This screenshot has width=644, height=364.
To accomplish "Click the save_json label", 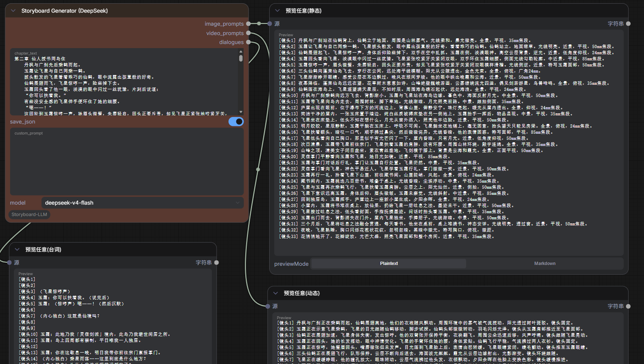I will coord(22,121).
